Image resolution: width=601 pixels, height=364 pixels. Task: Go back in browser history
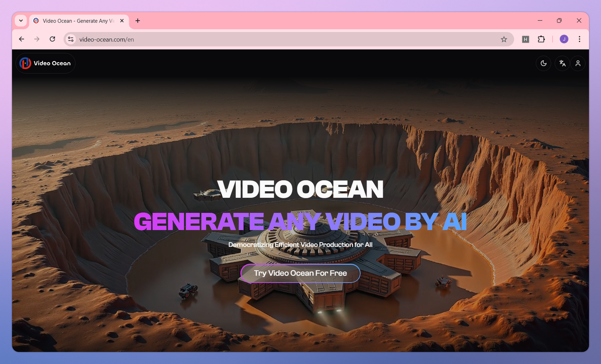click(x=22, y=39)
